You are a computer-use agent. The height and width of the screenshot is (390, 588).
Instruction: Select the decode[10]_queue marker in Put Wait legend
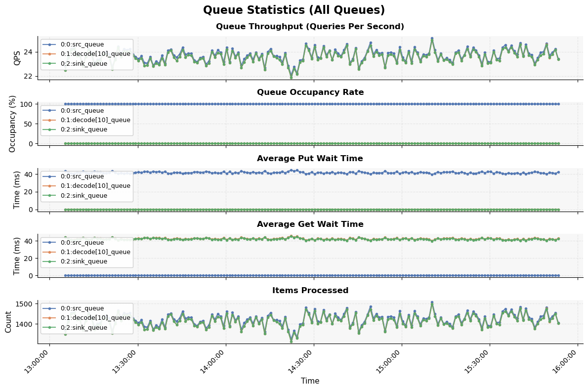pyautogui.click(x=50, y=186)
